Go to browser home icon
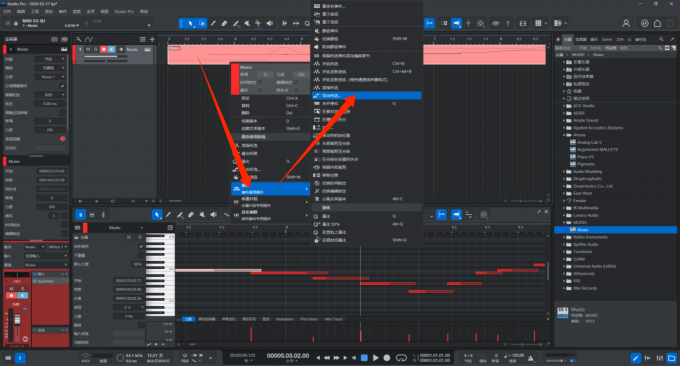Image resolution: width=680 pixels, height=366 pixels. click(x=559, y=39)
